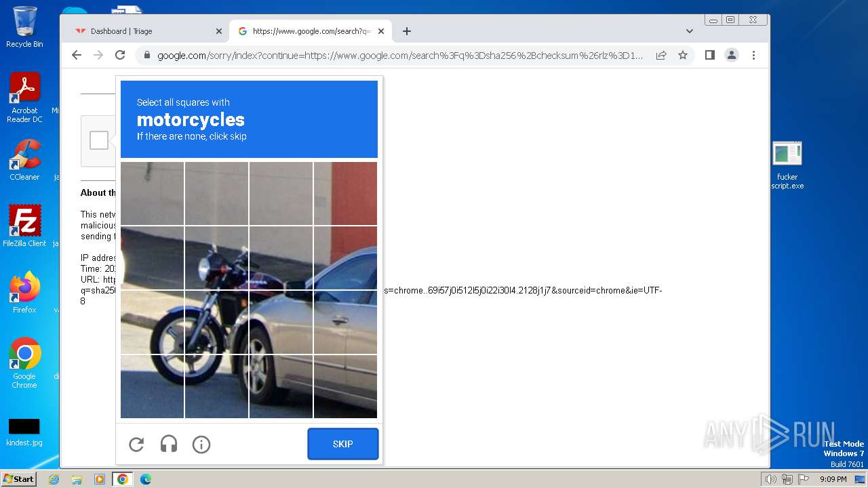The height and width of the screenshot is (488, 868).
Task: Open FileZilla Client shortcut
Action: coord(24,226)
